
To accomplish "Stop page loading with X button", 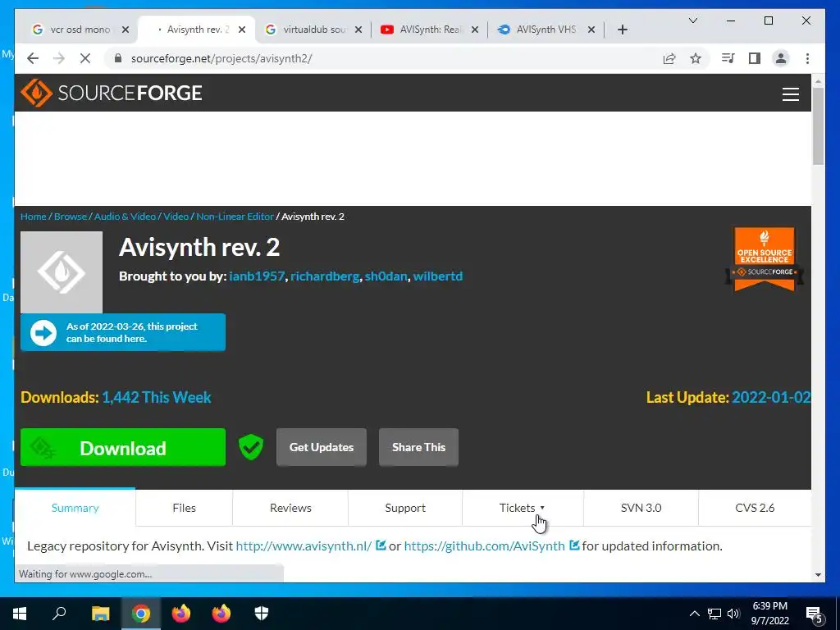I will tap(85, 58).
